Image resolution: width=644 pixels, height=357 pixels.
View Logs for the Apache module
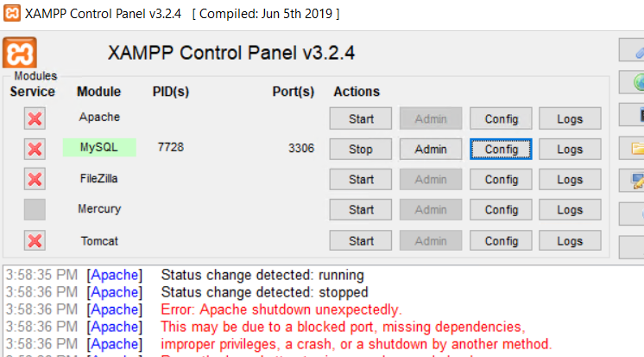coord(570,118)
